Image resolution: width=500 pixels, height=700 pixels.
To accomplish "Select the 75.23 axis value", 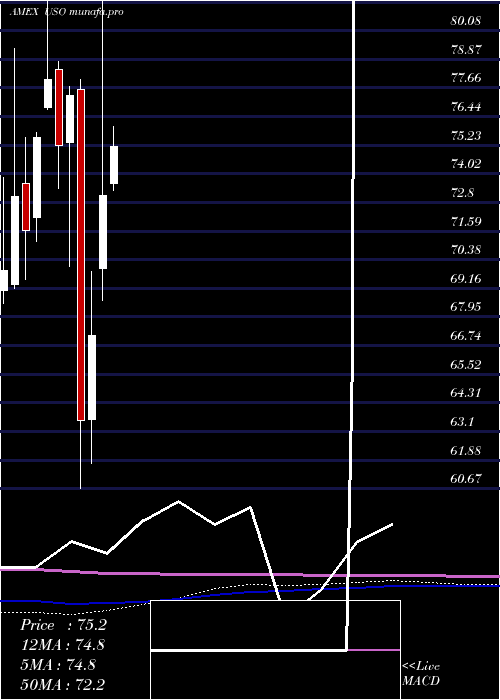I will pyautogui.click(x=466, y=136).
